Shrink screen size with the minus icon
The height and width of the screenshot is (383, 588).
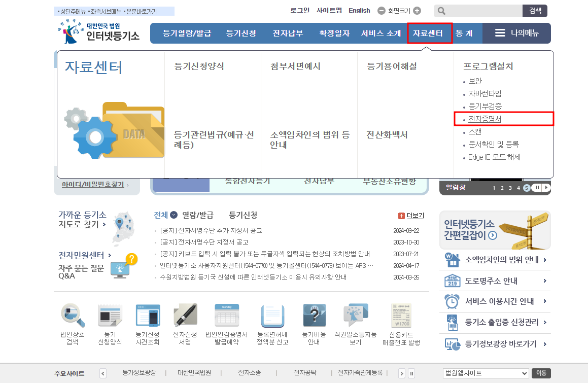(382, 11)
